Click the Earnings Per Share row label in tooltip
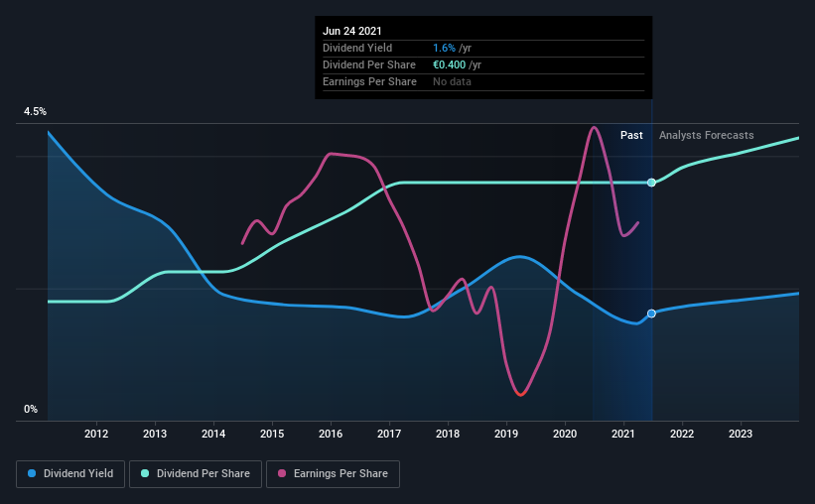Image resolution: width=815 pixels, height=504 pixels. click(369, 81)
